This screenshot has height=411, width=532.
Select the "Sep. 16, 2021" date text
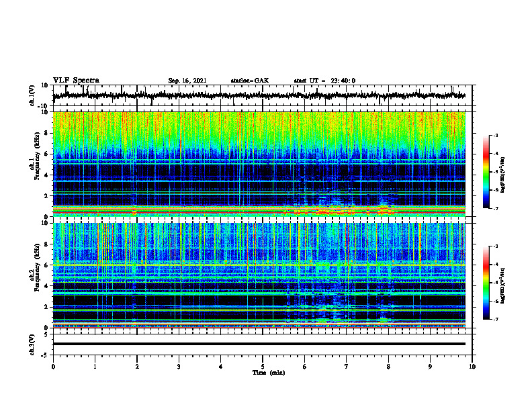tap(187, 81)
